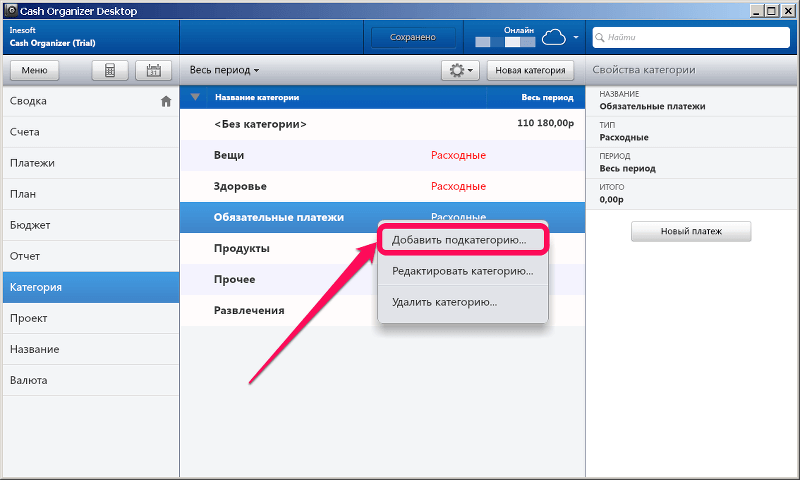The width and height of the screenshot is (800, 480).
Task: Open Название in the sidebar
Action: (91, 349)
